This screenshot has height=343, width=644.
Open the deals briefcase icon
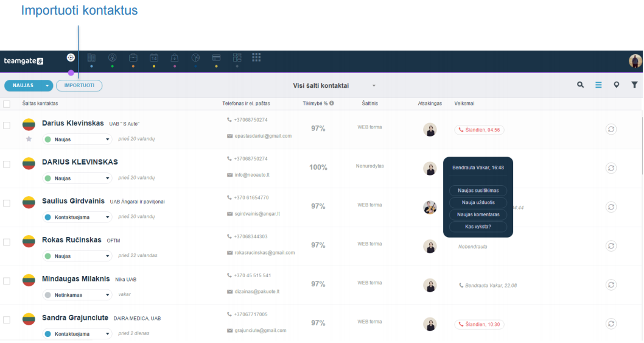pyautogui.click(x=133, y=58)
